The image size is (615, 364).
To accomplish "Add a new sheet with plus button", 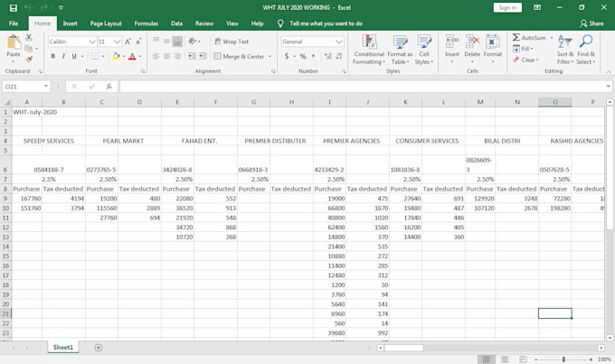I will click(99, 348).
